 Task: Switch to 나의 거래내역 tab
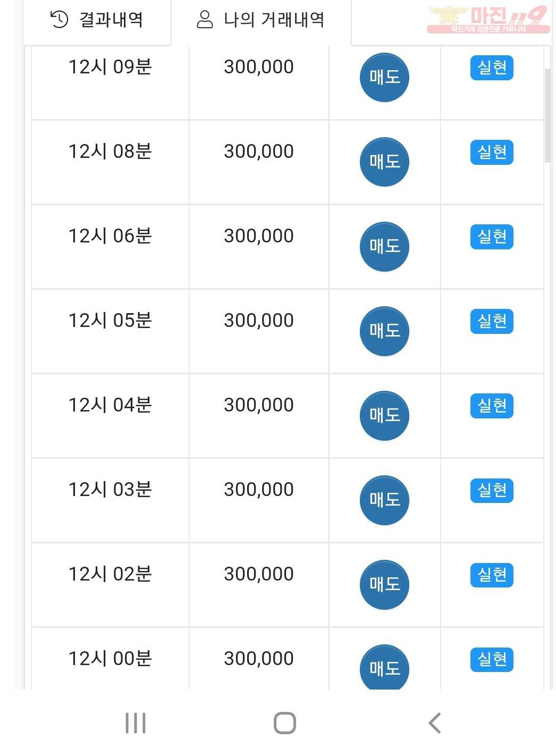[x=261, y=20]
